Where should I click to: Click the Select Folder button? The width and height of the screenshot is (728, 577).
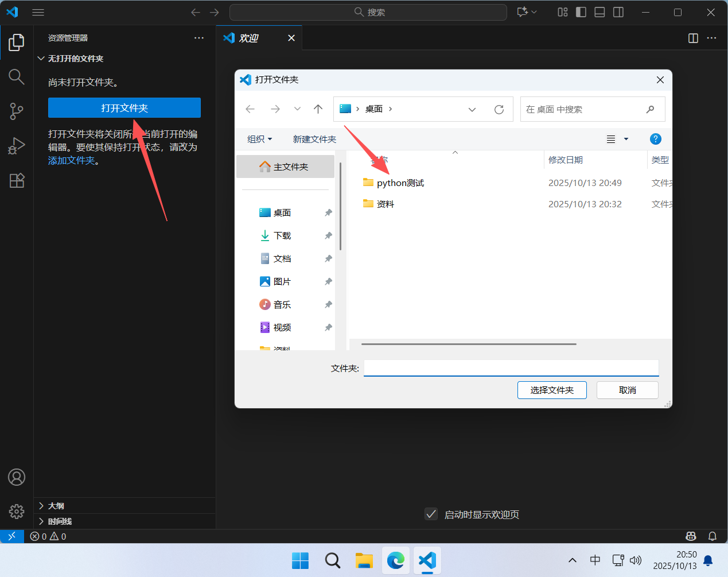pos(552,390)
